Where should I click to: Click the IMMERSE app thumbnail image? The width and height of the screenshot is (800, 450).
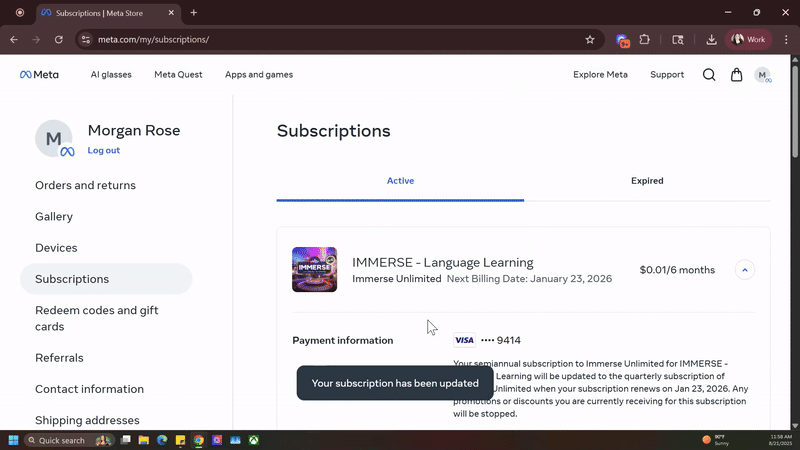(x=314, y=270)
